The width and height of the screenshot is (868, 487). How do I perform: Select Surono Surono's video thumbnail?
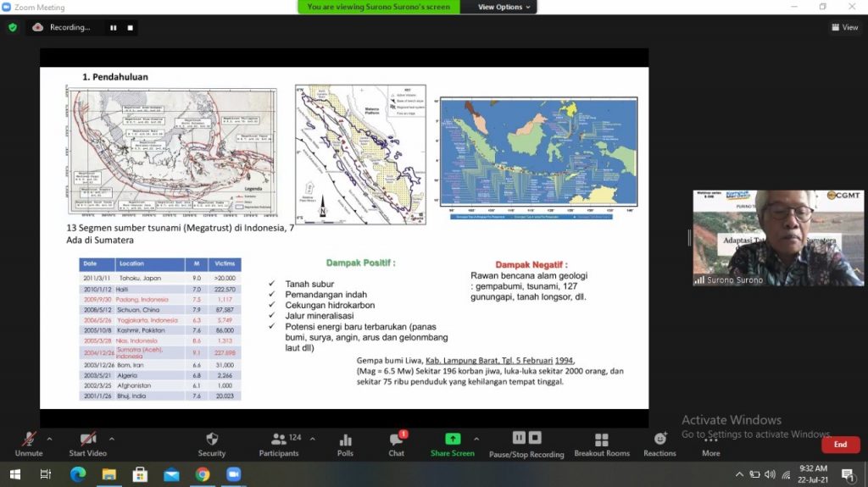[x=778, y=238]
